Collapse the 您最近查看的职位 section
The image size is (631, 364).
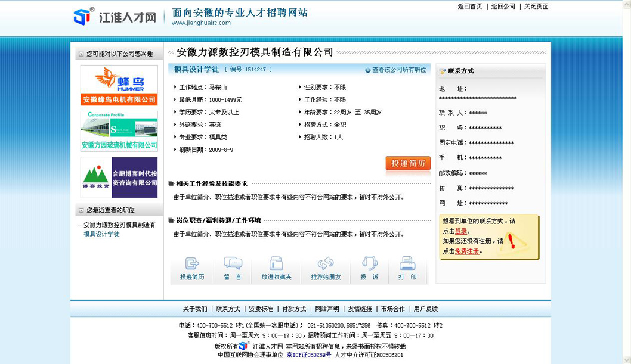81,210
